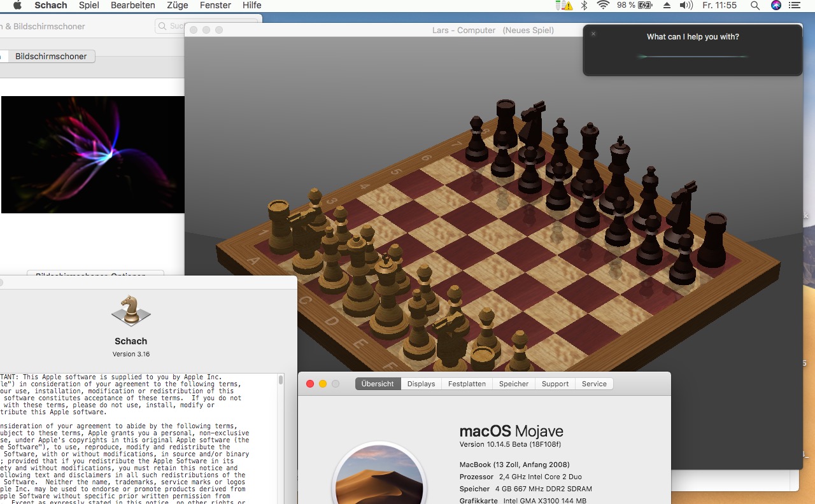The width and height of the screenshot is (815, 504).
Task: Select the black pawn on a7
Action: point(476,139)
